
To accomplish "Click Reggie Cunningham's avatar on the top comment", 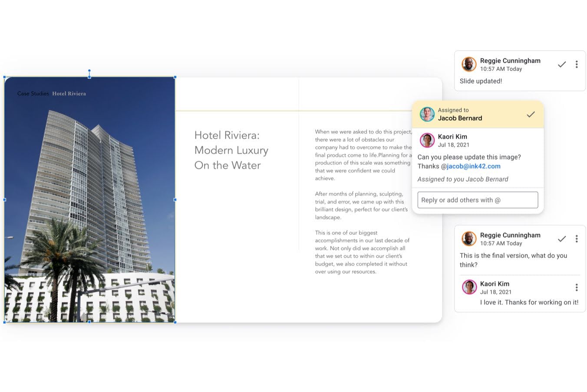I will pyautogui.click(x=469, y=64).
